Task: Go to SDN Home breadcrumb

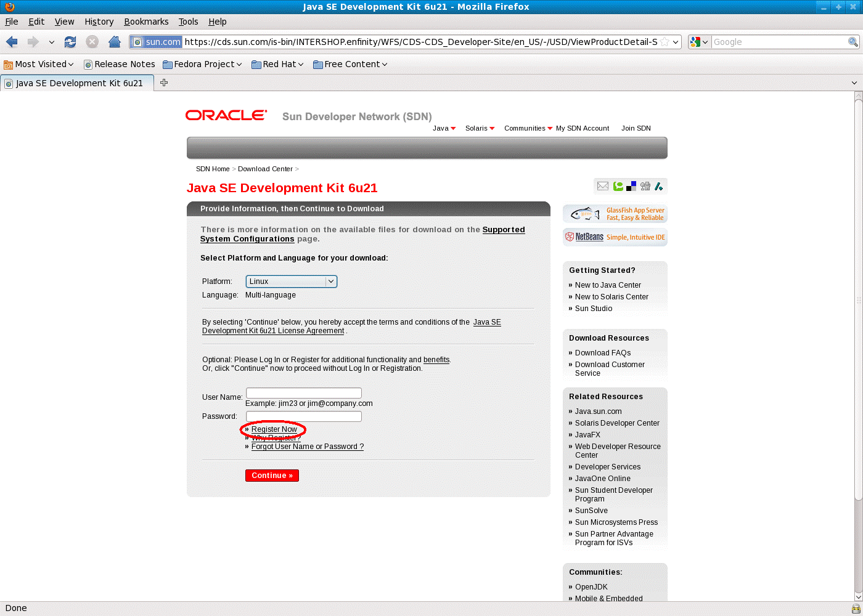Action: pyautogui.click(x=213, y=169)
